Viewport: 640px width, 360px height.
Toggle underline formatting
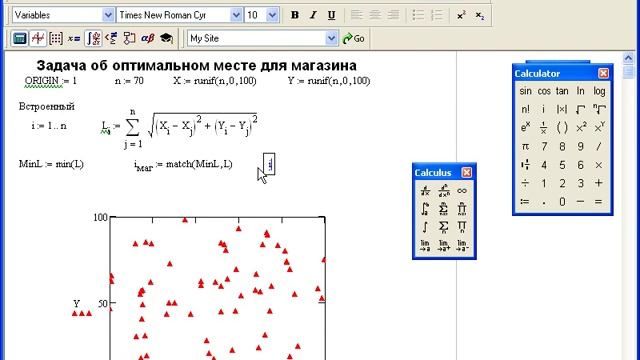(x=331, y=16)
